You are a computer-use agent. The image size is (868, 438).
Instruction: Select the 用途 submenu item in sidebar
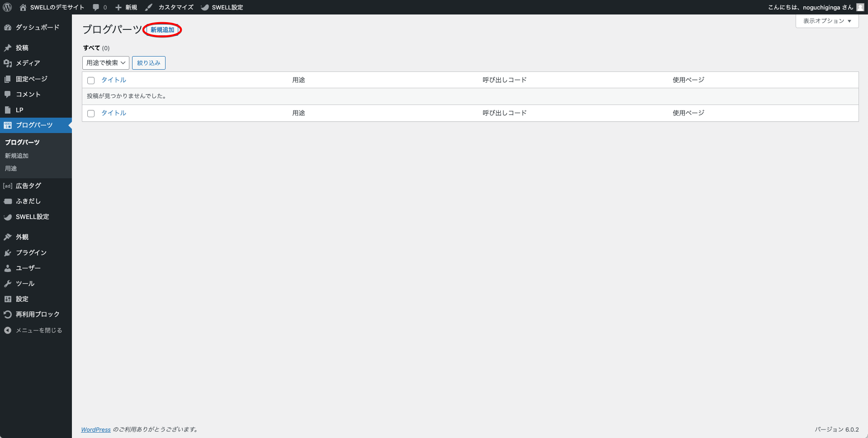11,168
